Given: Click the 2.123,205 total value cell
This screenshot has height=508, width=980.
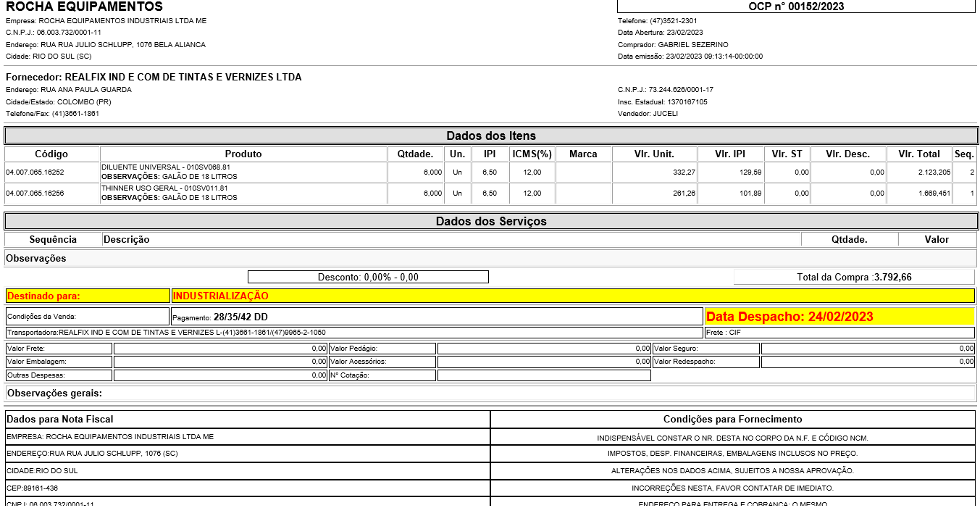Looking at the screenshot, I should tap(918, 172).
